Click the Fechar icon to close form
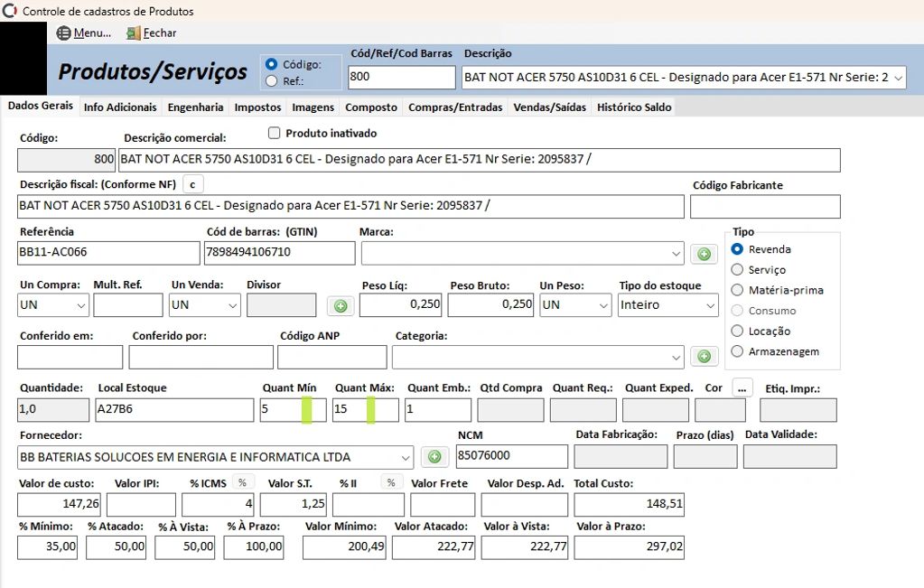 click(x=134, y=33)
